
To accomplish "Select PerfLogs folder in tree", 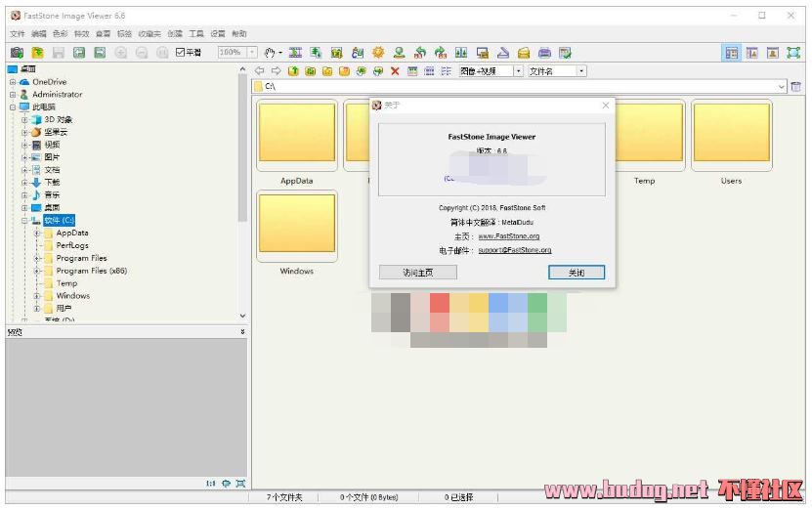I will [x=72, y=245].
